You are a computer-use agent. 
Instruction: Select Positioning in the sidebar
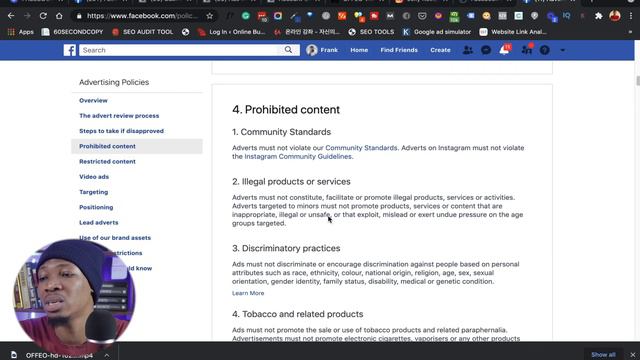pos(96,207)
